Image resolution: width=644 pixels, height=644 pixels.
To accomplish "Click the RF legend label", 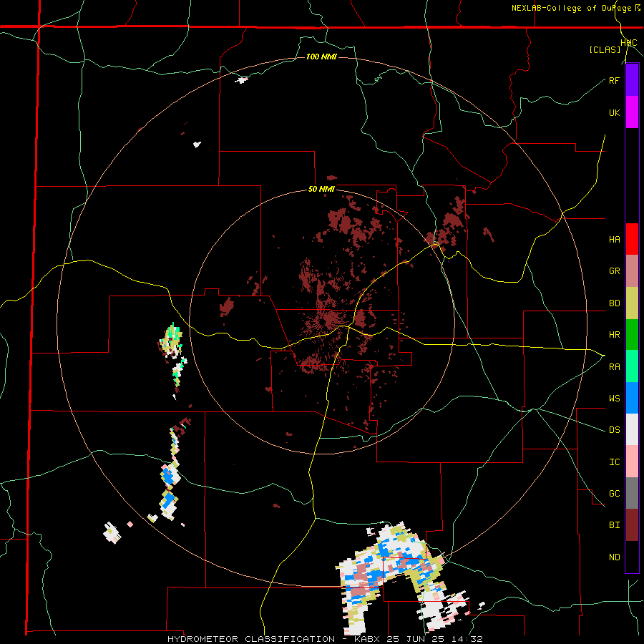I will [614, 81].
